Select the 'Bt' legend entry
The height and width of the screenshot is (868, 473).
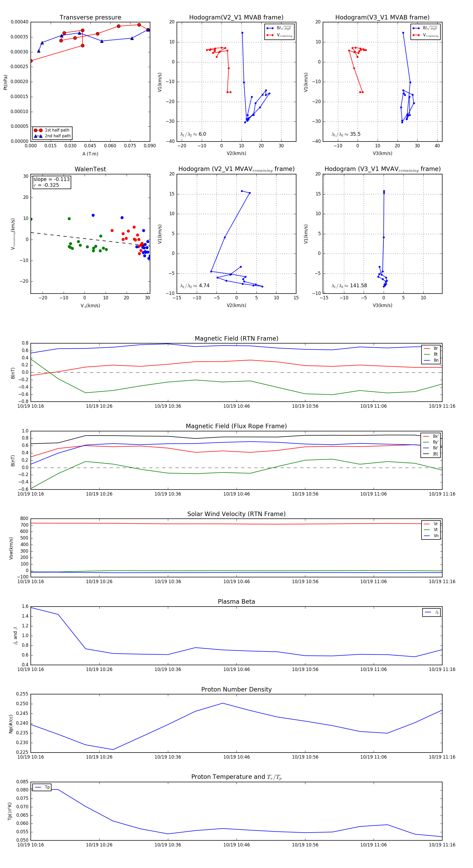click(x=431, y=354)
